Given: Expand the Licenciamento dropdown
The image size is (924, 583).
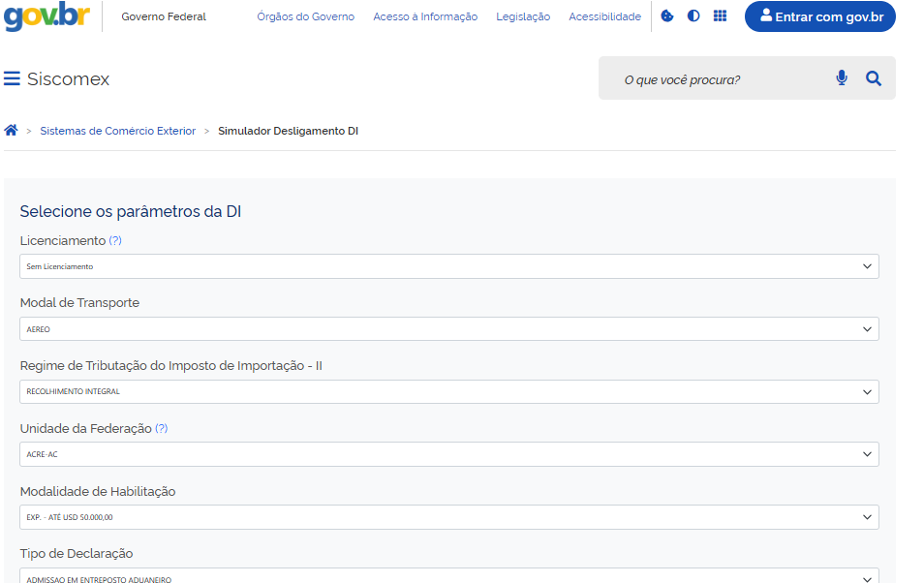Looking at the screenshot, I should (x=449, y=266).
